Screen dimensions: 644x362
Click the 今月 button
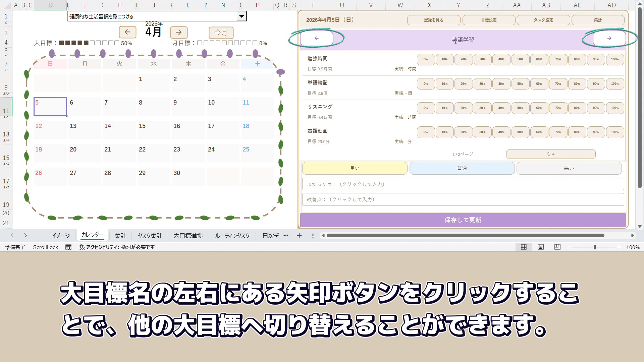[221, 33]
